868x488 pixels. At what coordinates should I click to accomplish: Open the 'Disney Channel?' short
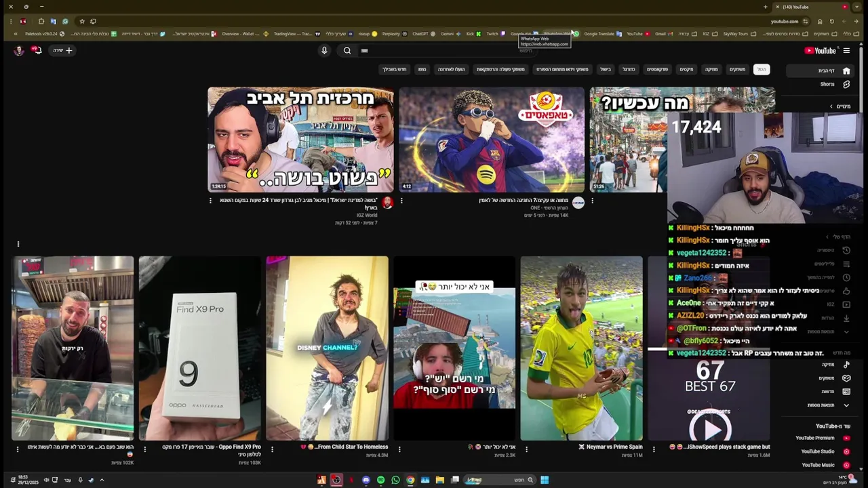coord(328,348)
